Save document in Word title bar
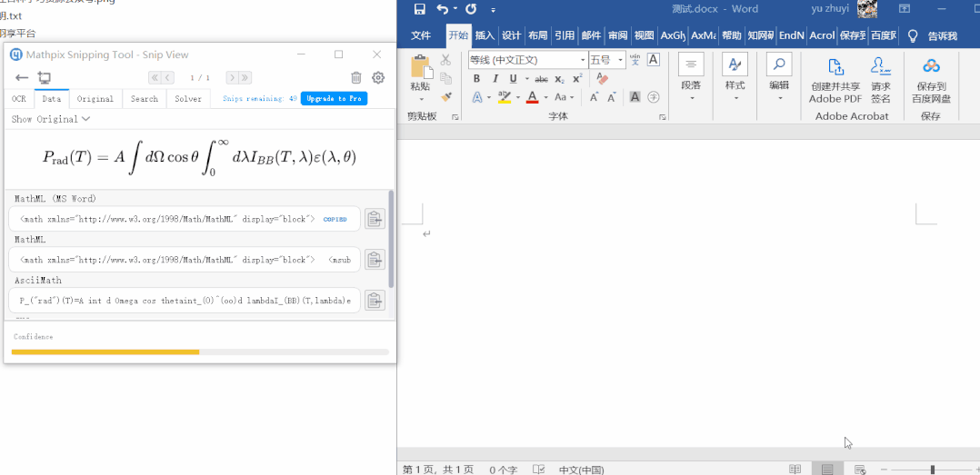 click(420, 9)
